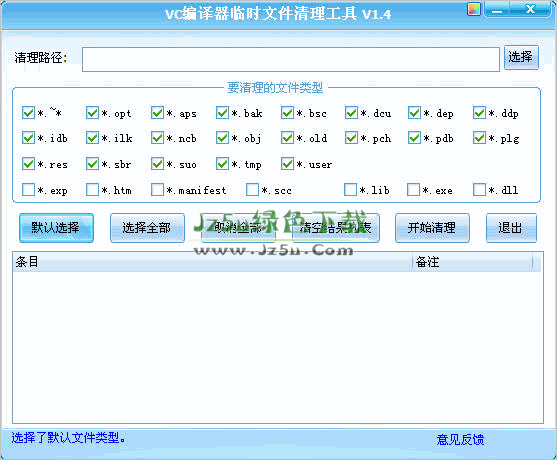Uncheck the *.dep checkbox
This screenshot has height=460, width=557.
[414, 113]
